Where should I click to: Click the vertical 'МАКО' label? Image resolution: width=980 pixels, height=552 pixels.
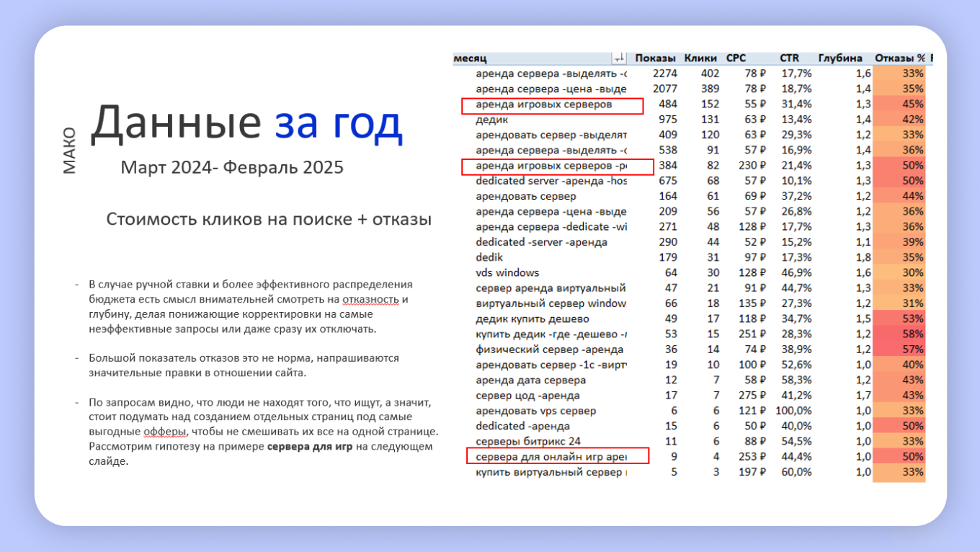pos(69,151)
